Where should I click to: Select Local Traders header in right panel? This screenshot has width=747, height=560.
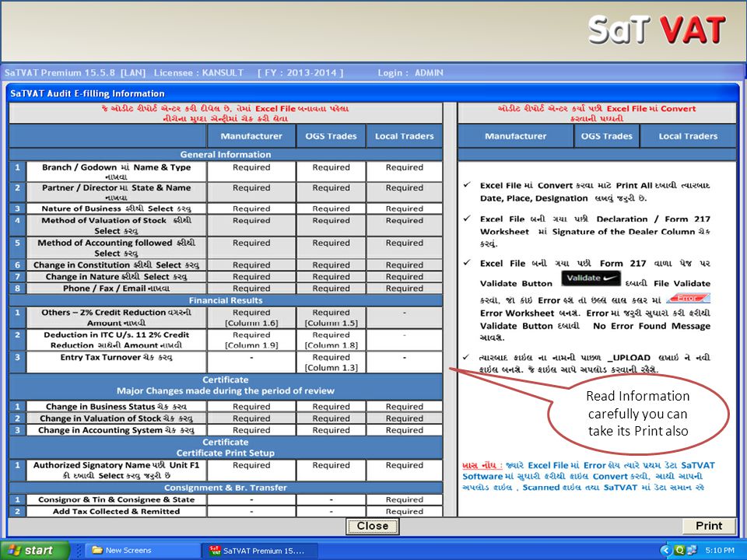click(x=688, y=136)
